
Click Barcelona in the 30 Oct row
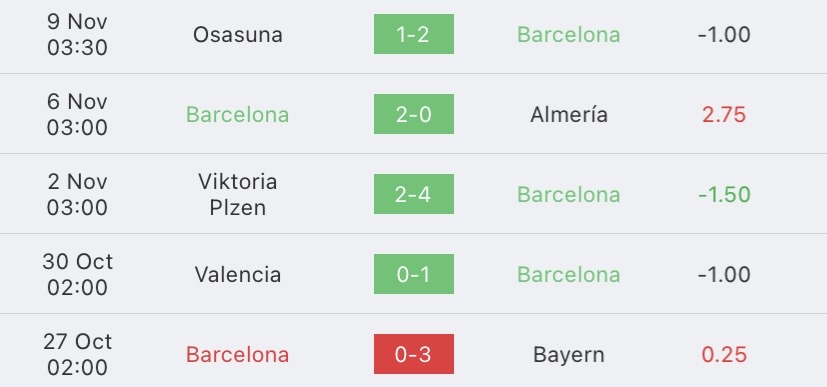569,275
